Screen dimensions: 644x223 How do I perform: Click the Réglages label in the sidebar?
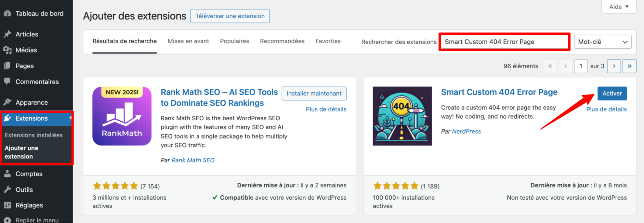[x=29, y=205]
